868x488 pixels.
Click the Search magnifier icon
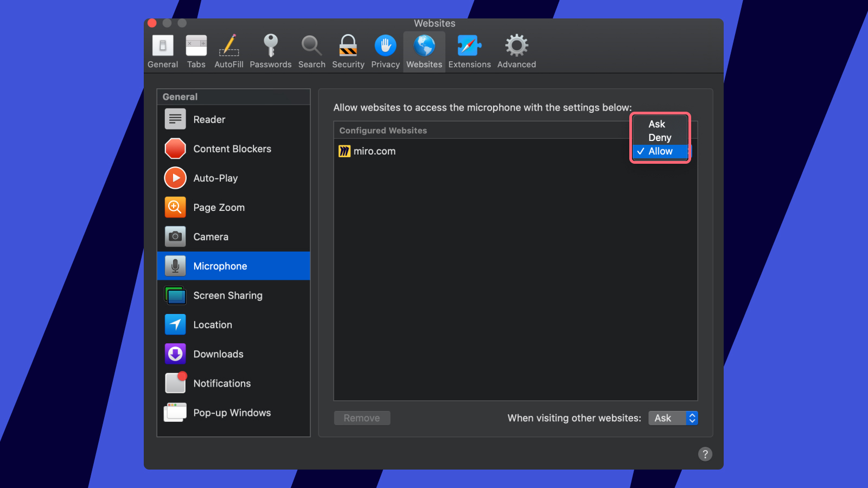(x=311, y=46)
